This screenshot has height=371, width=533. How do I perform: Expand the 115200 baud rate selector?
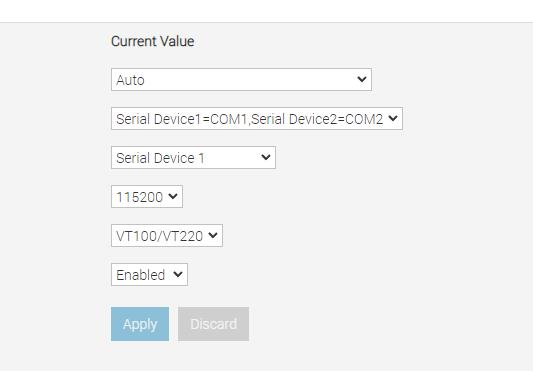[x=147, y=197]
